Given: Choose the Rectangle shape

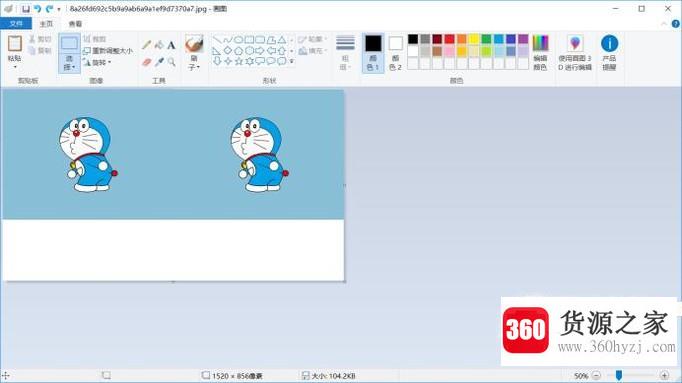Looking at the screenshot, I should (249, 40).
